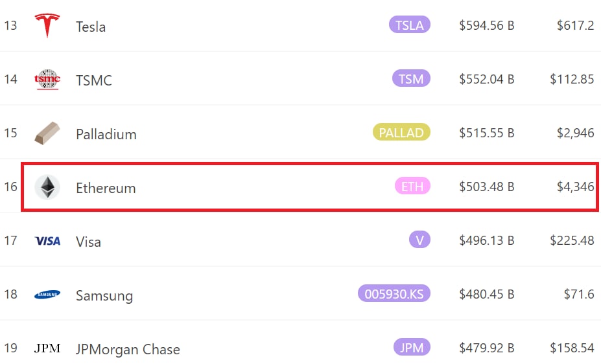Click the pink ETH ticker badge

point(412,186)
